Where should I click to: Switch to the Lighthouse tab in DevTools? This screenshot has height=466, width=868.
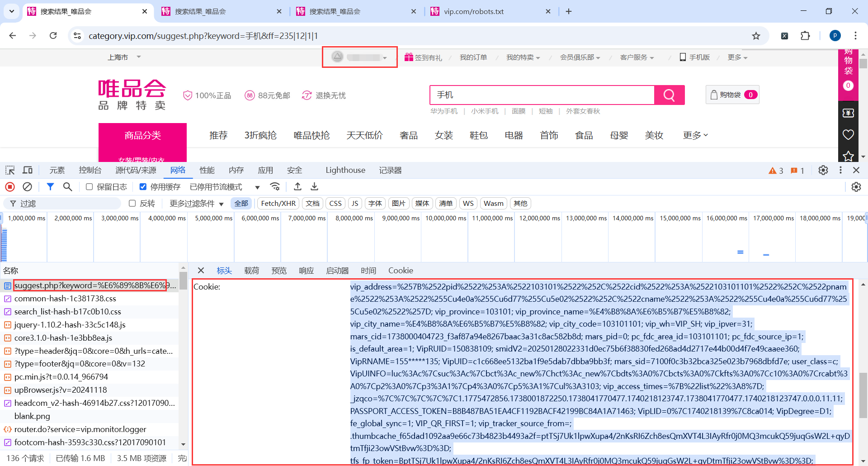point(345,170)
